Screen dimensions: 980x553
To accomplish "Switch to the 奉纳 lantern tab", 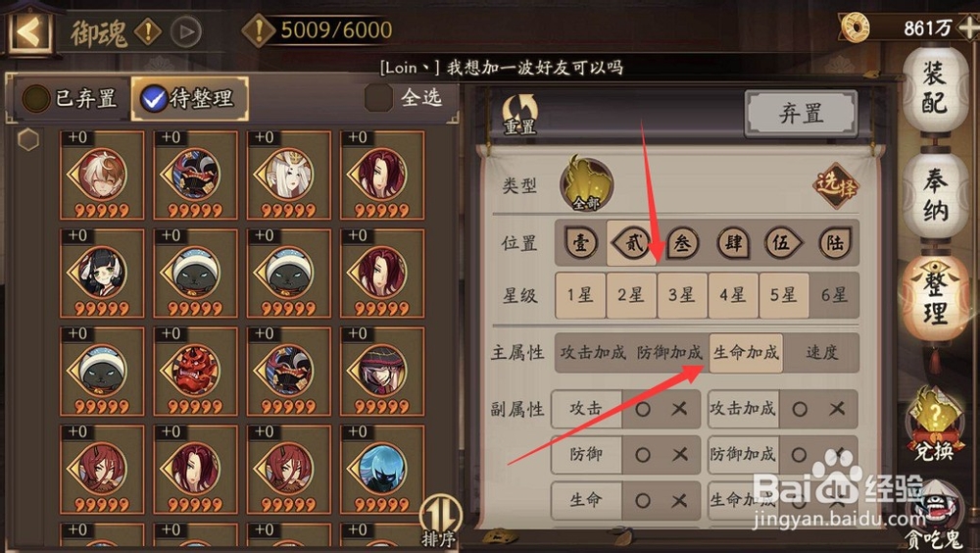I will 935,195.
